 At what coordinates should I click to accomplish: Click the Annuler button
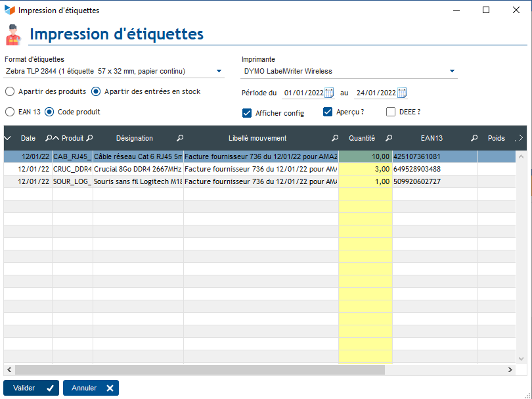[91, 388]
